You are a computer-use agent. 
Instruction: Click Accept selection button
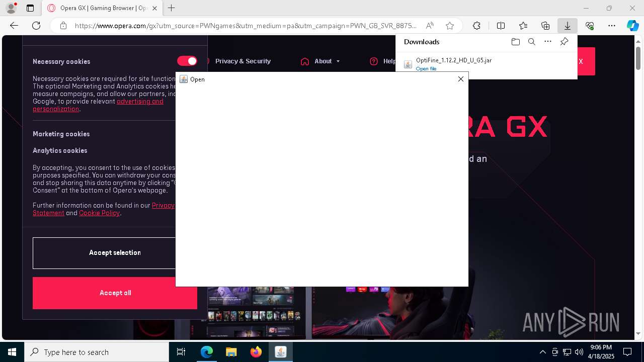(x=115, y=253)
